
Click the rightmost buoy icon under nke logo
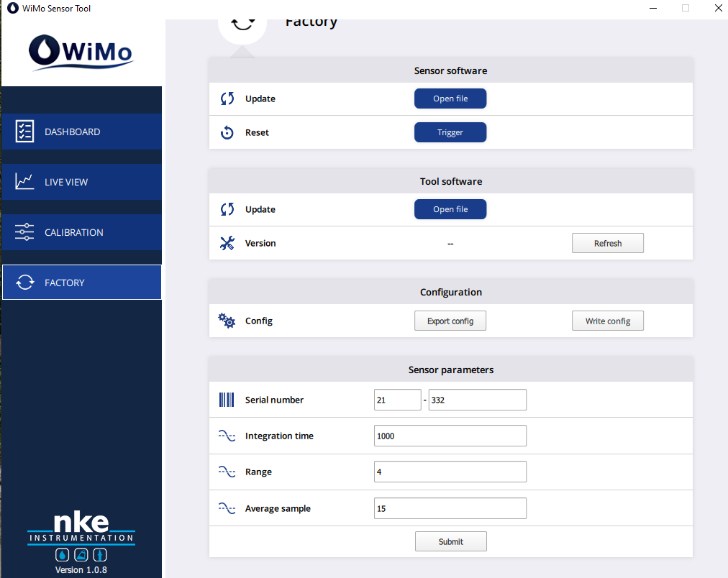coord(100,555)
